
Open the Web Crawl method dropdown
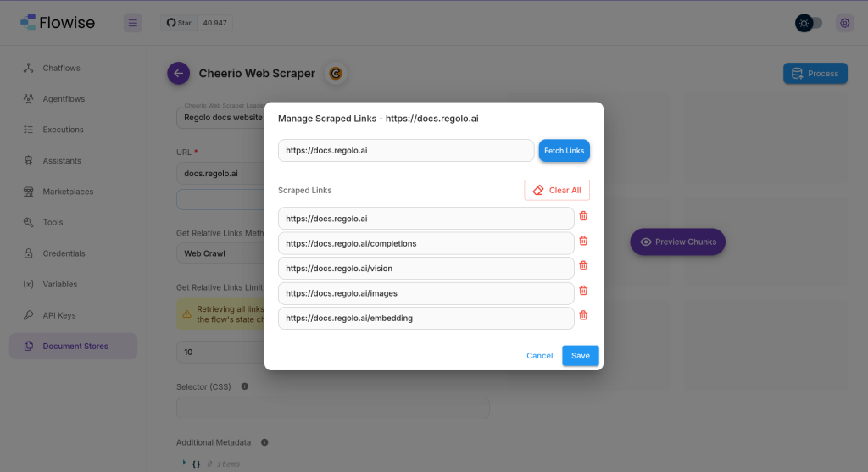pyautogui.click(x=221, y=253)
